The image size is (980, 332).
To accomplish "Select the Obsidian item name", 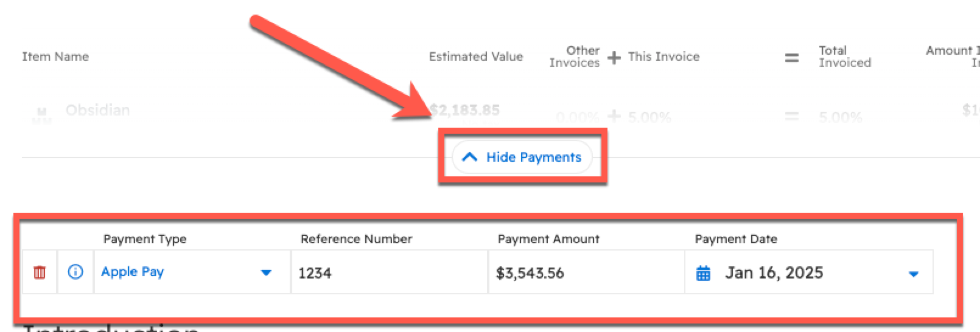I will tap(97, 110).
